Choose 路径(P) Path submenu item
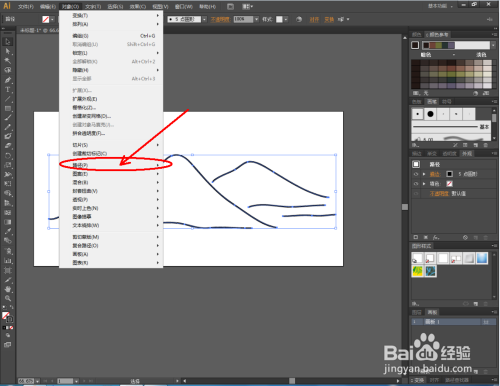This screenshot has width=500, height=386. [111, 165]
